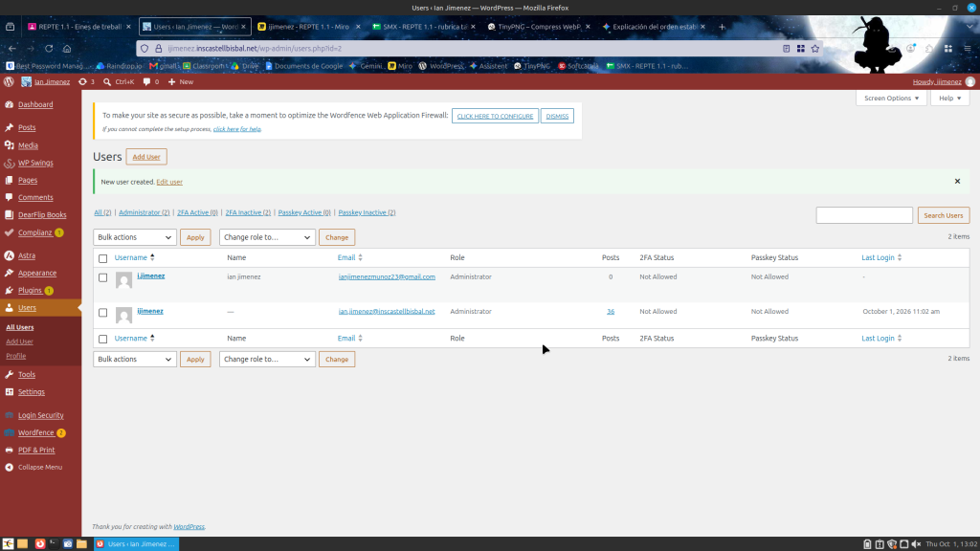980x551 pixels.
Task: Click the Settings icon in sidebar
Action: coord(10,392)
